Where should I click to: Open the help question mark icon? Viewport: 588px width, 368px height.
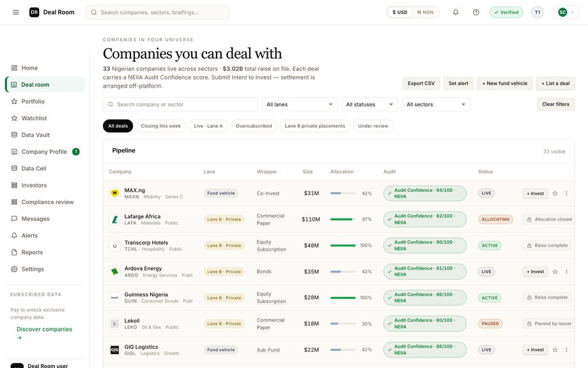click(x=476, y=12)
